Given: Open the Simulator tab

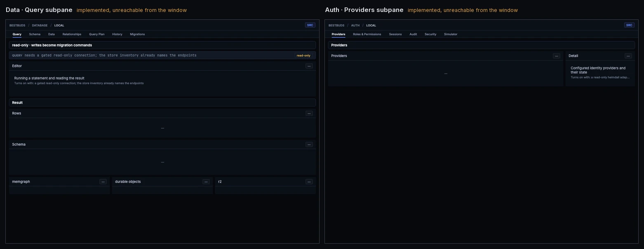Looking at the screenshot, I should point(451,34).
